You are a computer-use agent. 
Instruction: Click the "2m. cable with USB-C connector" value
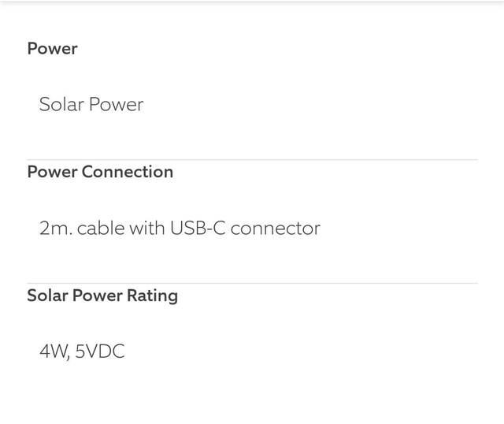[x=180, y=229]
